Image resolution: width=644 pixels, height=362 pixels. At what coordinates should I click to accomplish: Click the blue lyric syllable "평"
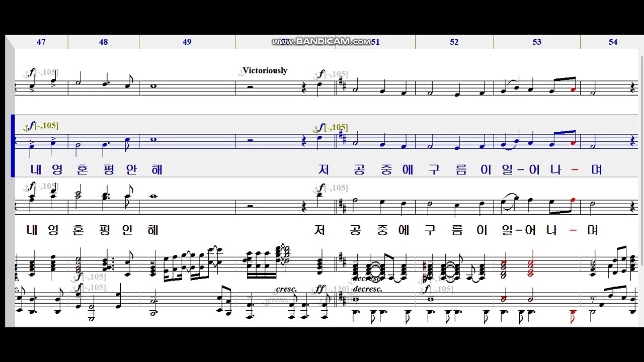[108, 169]
